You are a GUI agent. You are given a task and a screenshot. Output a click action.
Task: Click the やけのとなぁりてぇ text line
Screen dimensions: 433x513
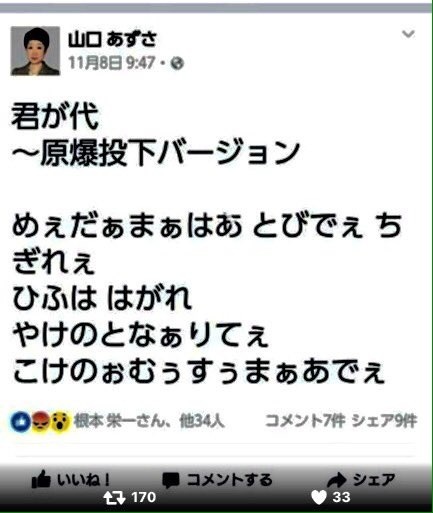pyautogui.click(x=140, y=334)
